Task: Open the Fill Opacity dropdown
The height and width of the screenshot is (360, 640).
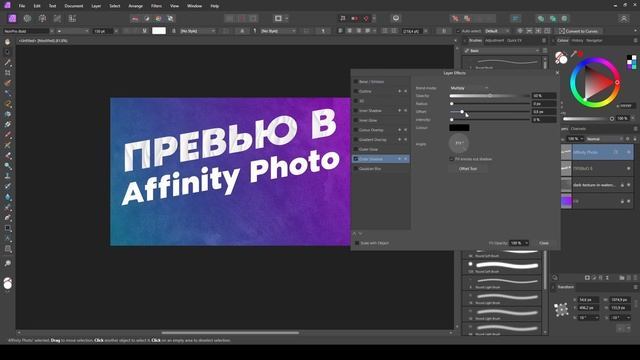Action: (527, 243)
